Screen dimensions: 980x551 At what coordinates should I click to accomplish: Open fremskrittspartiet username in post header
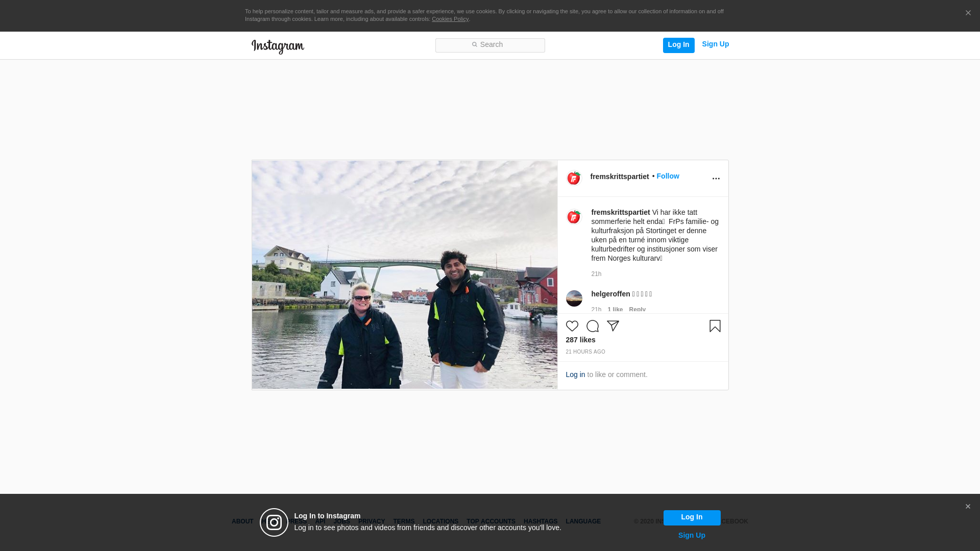point(620,177)
